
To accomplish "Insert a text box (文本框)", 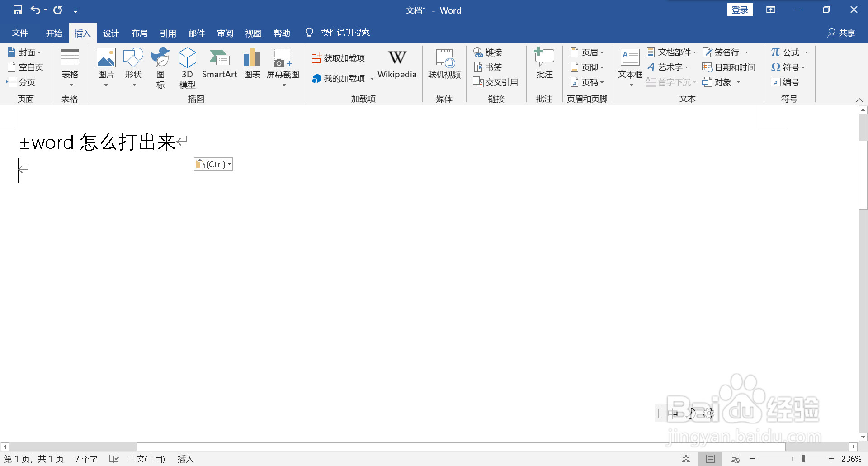I will click(630, 68).
